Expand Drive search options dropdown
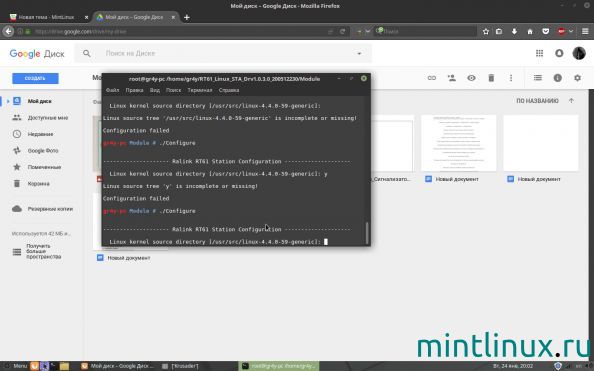594x371 pixels. pos(359,53)
